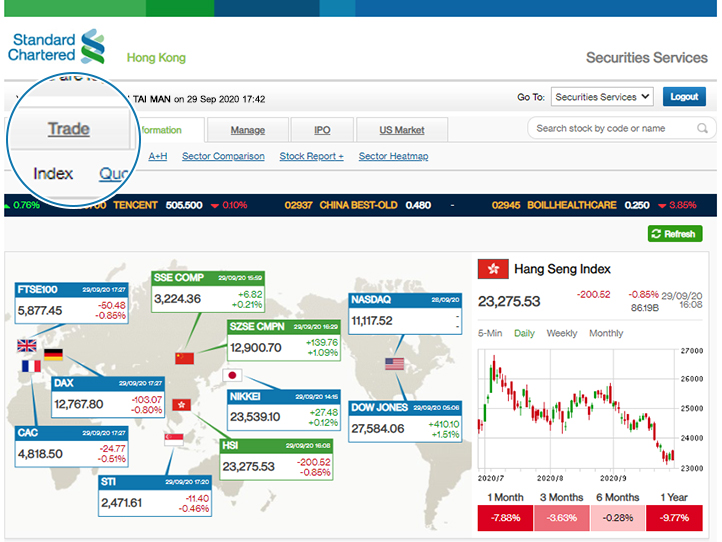Open the Go To Securities Services dropdown
This screenshot has width=722, height=542.
point(602,97)
